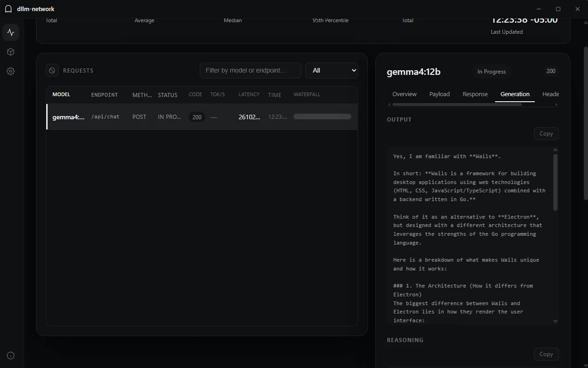Click the REQUESTS panel heading
Image resolution: width=588 pixels, height=368 pixels.
tap(78, 70)
